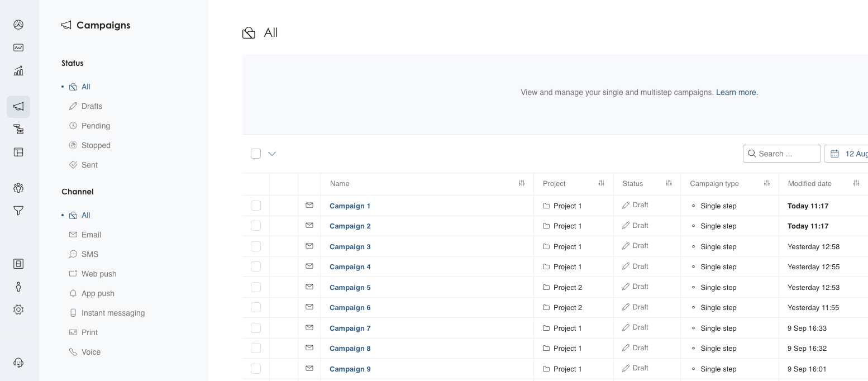Open the settings gear icon in sidebar
This screenshot has width=868, height=381.
(18, 309)
